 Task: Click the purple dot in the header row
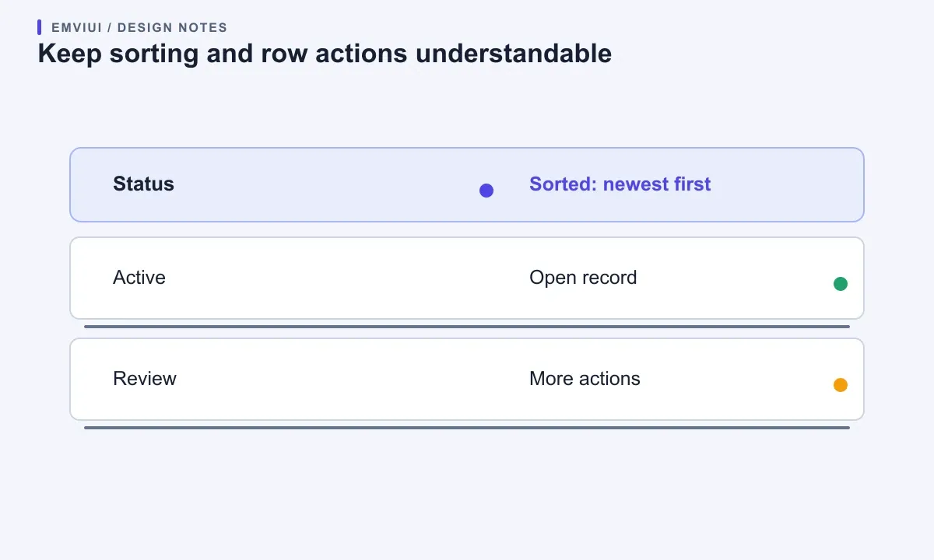click(486, 191)
